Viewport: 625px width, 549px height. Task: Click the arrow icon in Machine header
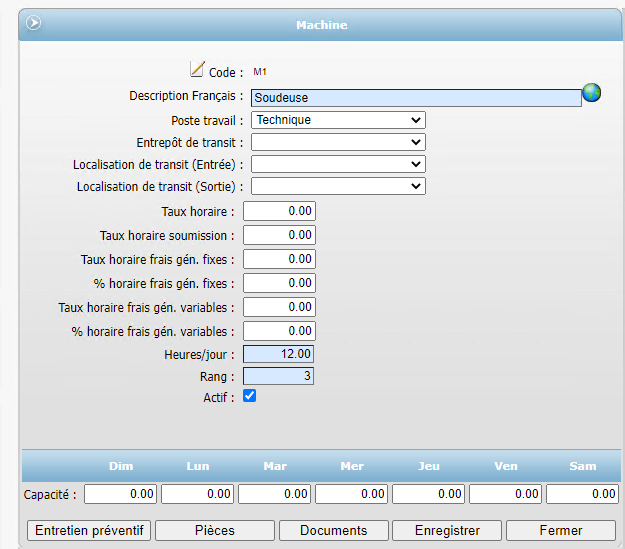[x=34, y=23]
